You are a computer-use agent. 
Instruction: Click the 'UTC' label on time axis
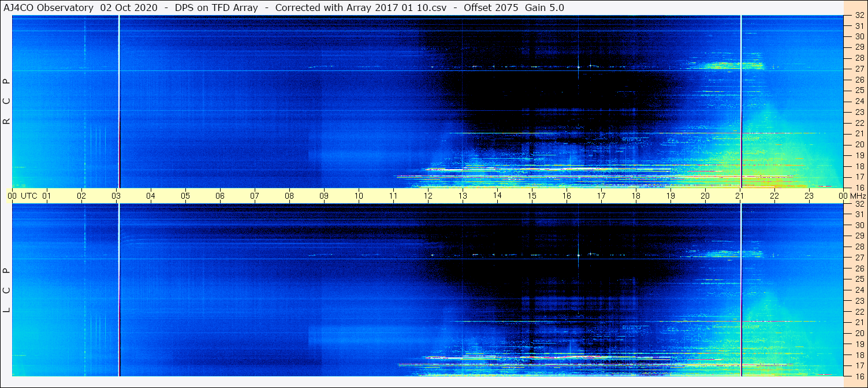pos(29,196)
